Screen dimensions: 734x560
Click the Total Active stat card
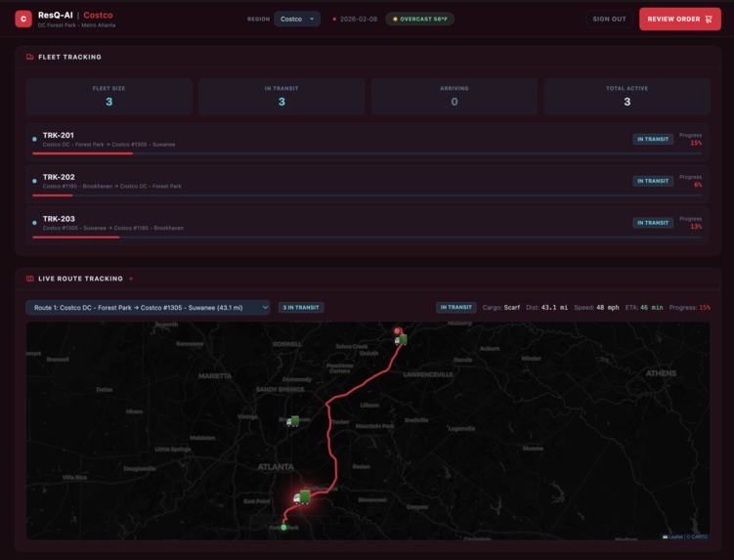point(626,97)
